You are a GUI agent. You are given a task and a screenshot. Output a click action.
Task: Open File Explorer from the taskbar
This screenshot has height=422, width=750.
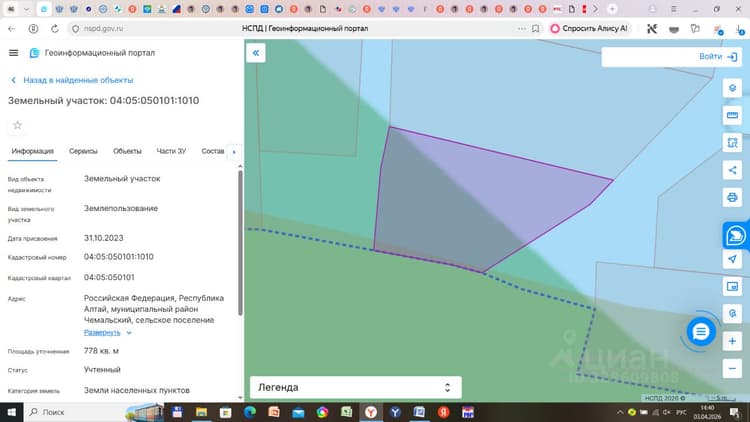coord(201,412)
